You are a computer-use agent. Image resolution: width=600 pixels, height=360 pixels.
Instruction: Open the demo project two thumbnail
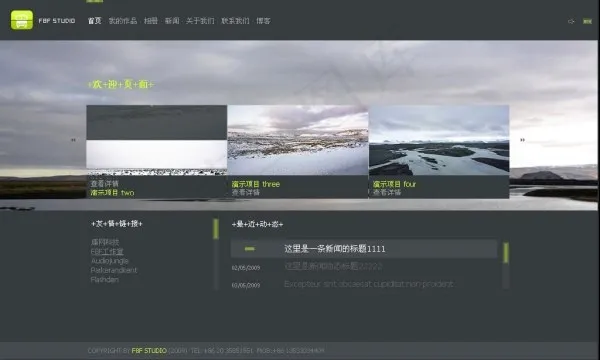(157, 140)
